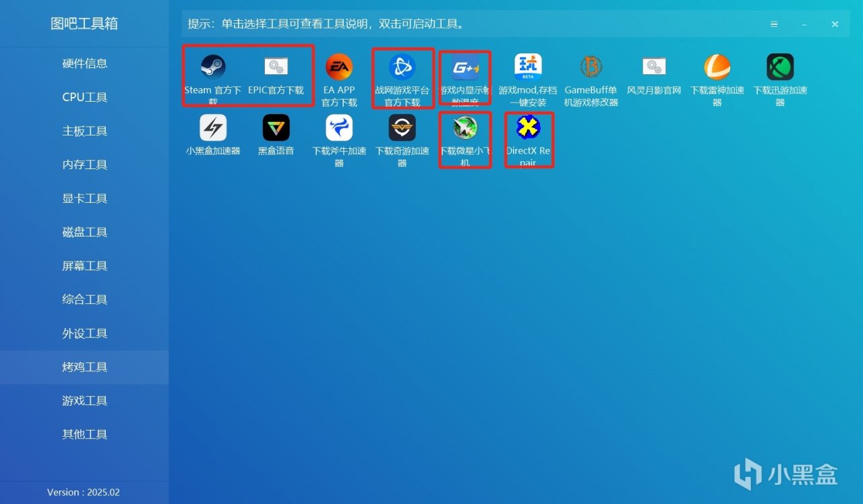The height and width of the screenshot is (504, 863).
Task: Click the 烤鸡工具 sidebar item
Action: 84,367
